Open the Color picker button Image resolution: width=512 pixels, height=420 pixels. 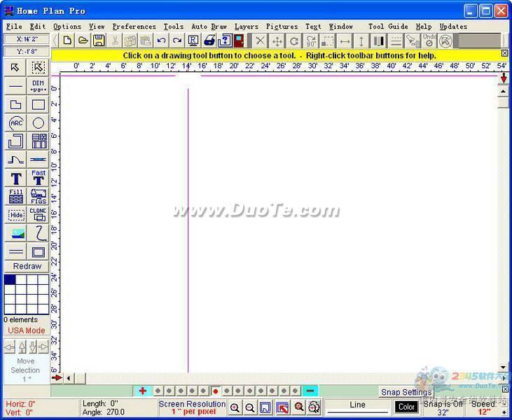[x=406, y=407]
